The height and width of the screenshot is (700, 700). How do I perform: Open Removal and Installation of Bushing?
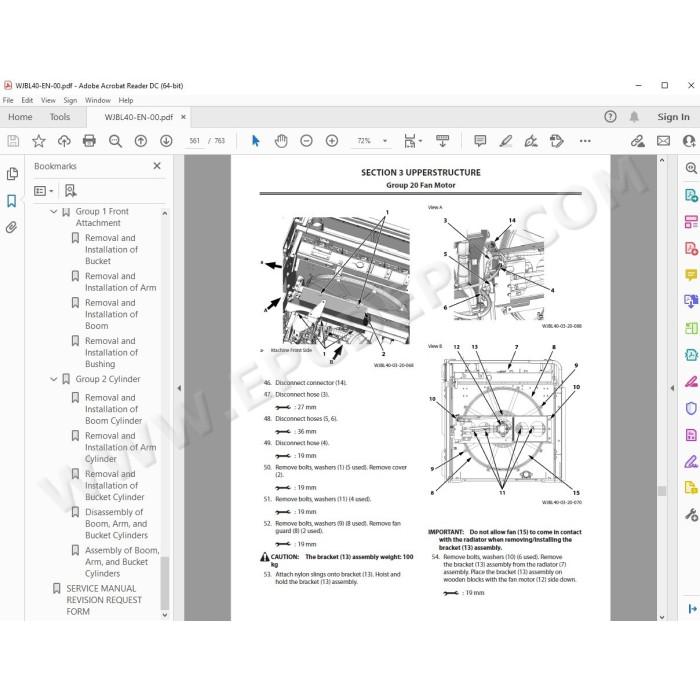tap(111, 352)
